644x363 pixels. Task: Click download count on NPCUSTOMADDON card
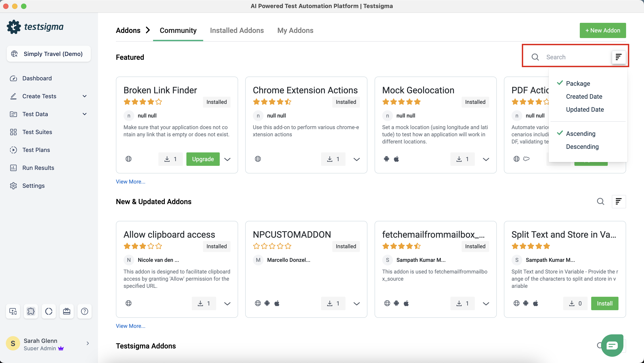(x=333, y=303)
